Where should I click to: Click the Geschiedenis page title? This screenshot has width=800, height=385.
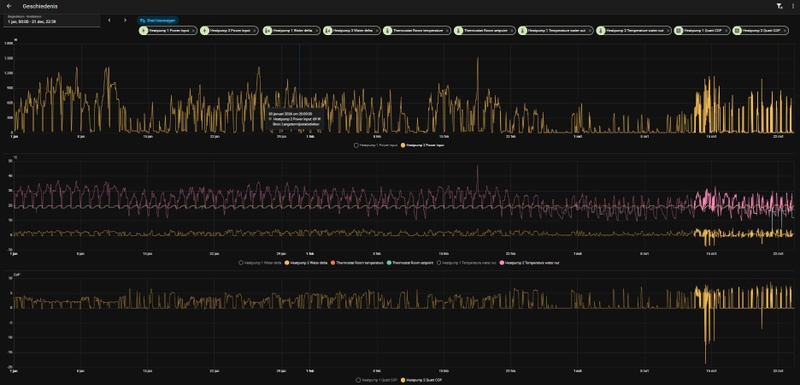pyautogui.click(x=40, y=6)
